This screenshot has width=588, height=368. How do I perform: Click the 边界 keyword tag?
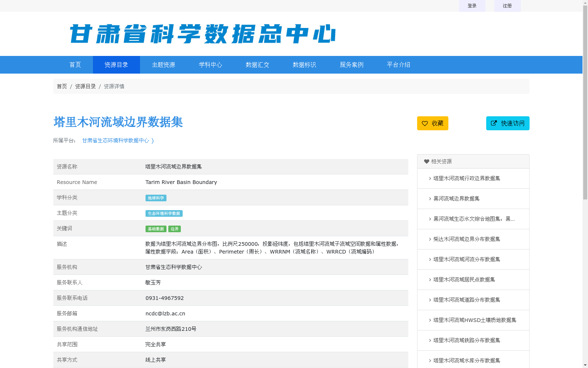tap(175, 229)
